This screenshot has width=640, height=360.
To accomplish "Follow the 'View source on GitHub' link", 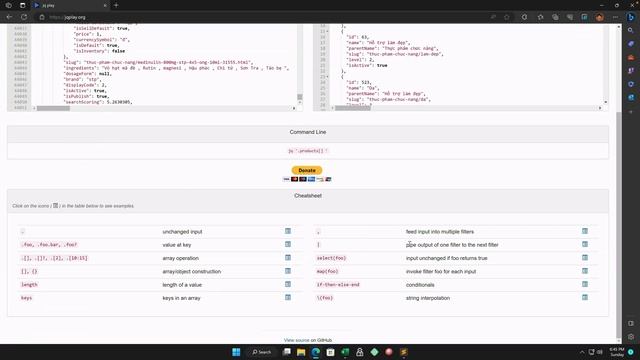I will pos(308,340).
